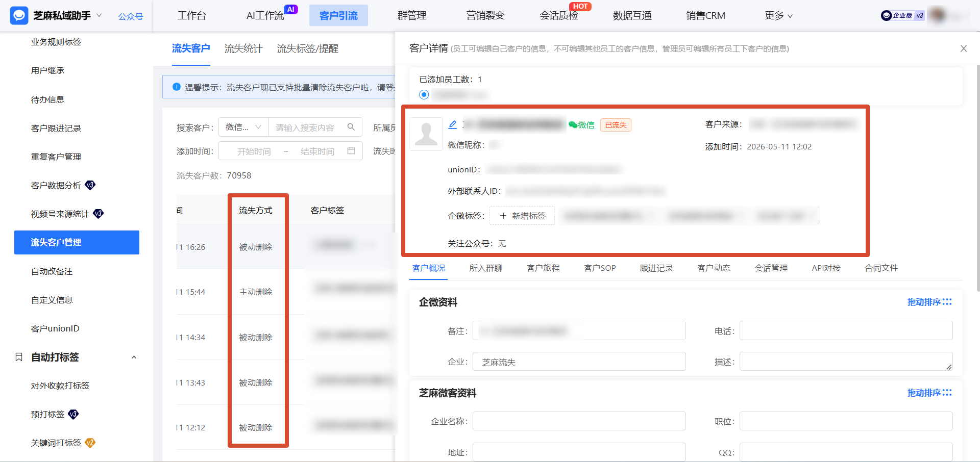Click the 新增标签 button
Screen dimensions: 980x462
(522, 216)
